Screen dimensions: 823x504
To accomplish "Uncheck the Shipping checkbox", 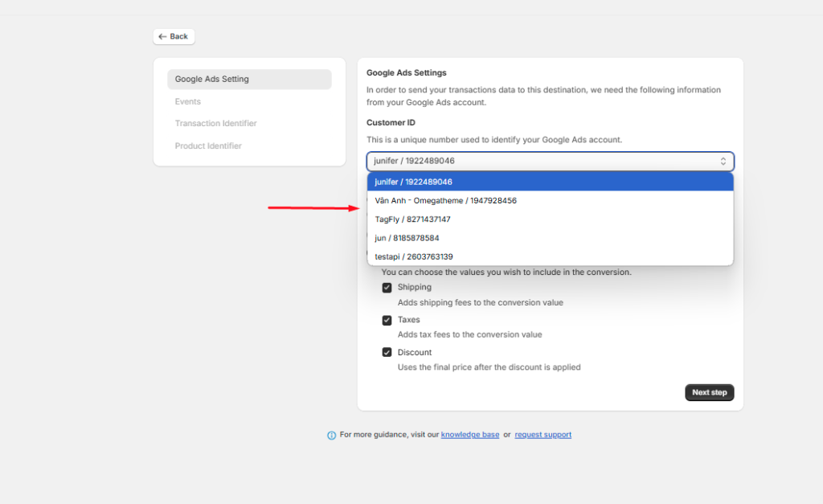I will (387, 288).
